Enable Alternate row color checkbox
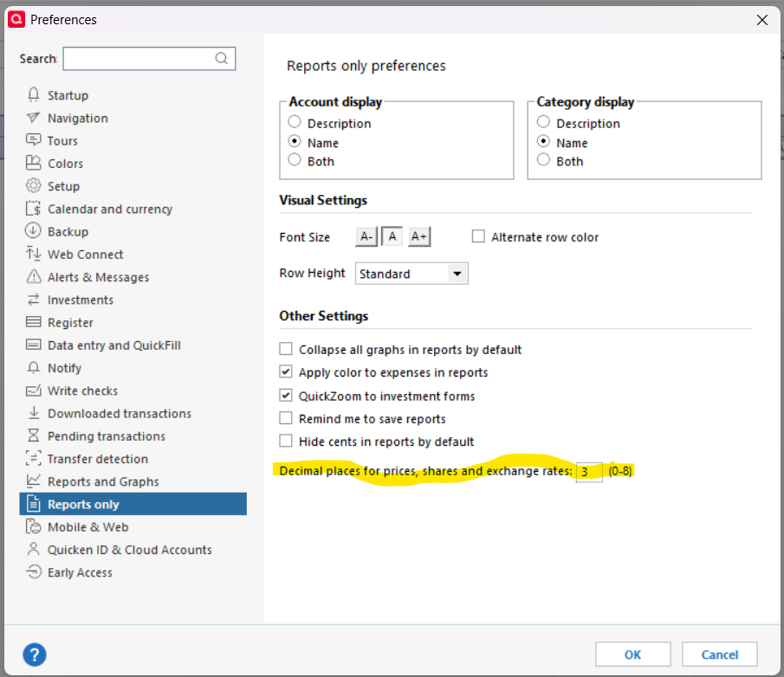This screenshot has height=677, width=784. tap(478, 235)
